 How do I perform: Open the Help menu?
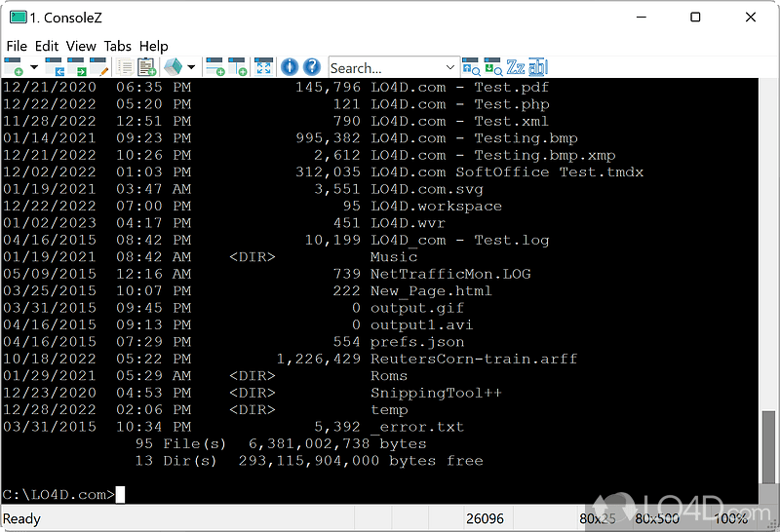coord(154,46)
